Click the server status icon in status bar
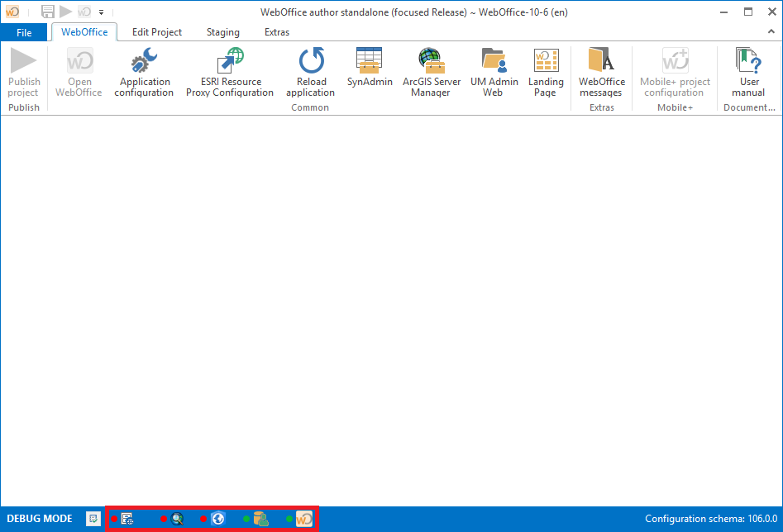Viewport: 783px width, 532px height. 127,519
